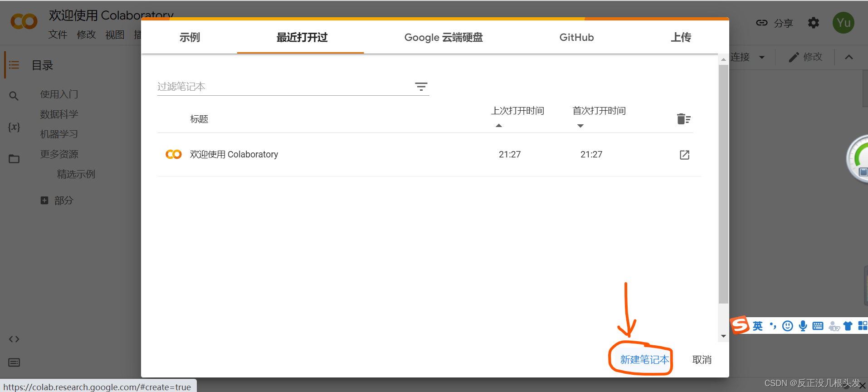This screenshot has height=392, width=868.
Task: Switch to the GitHub tab
Action: 576,37
